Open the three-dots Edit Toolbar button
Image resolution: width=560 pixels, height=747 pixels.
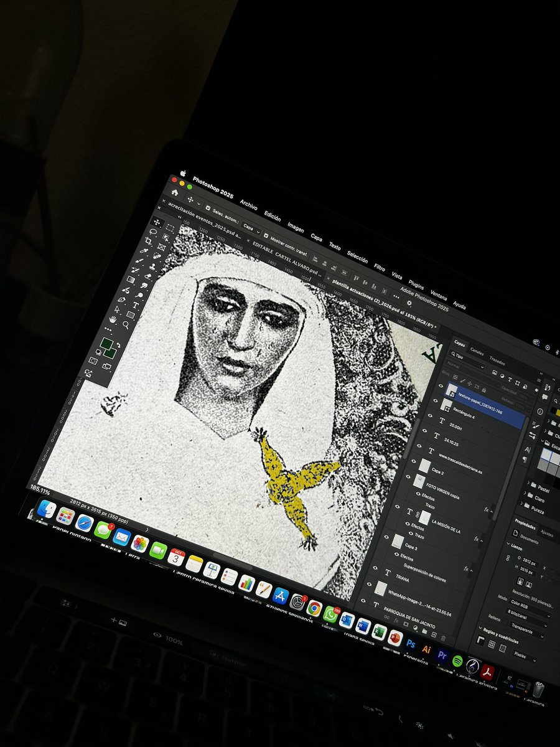pyautogui.click(x=108, y=329)
